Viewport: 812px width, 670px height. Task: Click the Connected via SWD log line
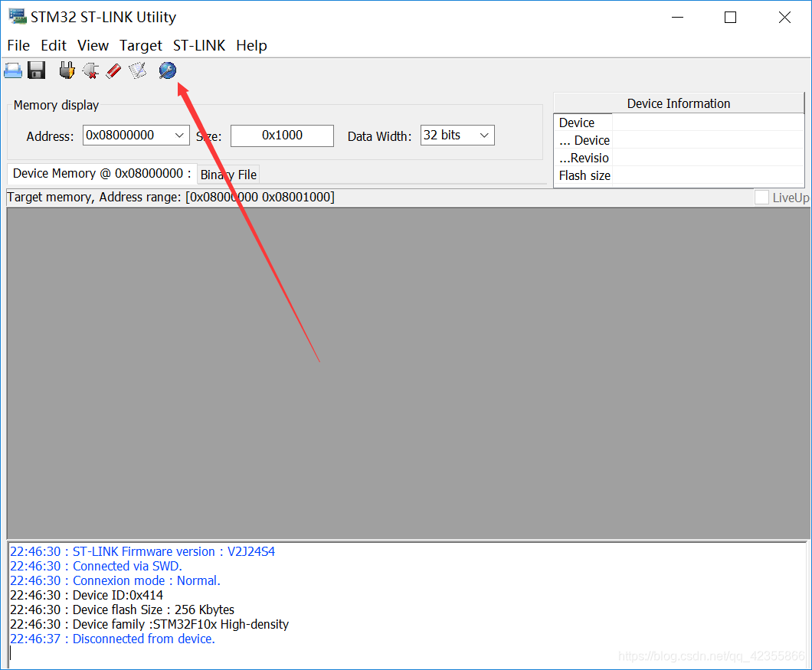coord(96,566)
